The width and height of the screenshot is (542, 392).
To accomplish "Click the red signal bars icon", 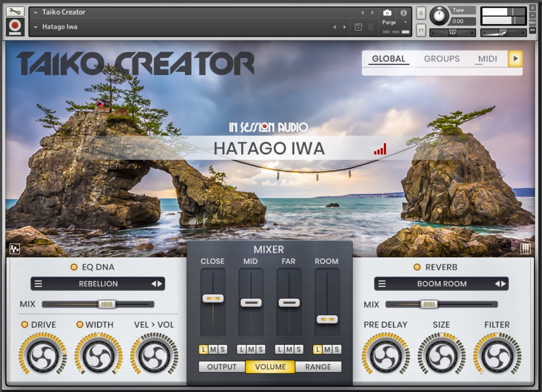I will click(x=380, y=149).
